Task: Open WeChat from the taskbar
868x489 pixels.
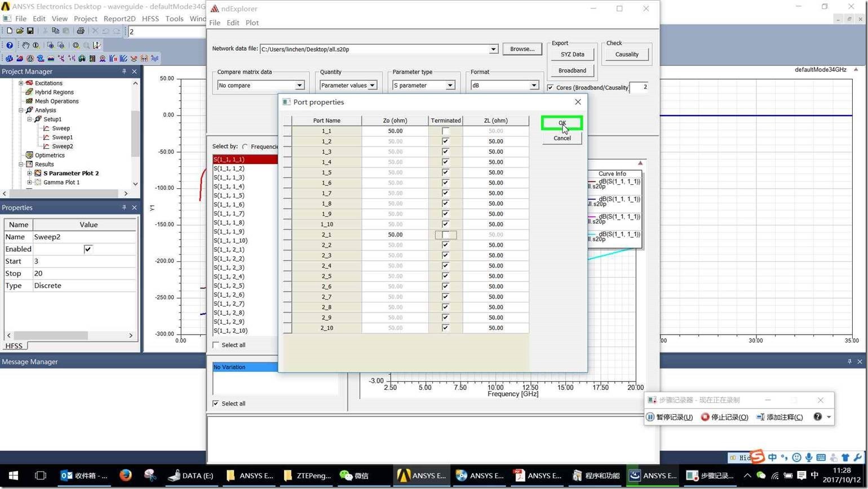Action: (x=355, y=475)
